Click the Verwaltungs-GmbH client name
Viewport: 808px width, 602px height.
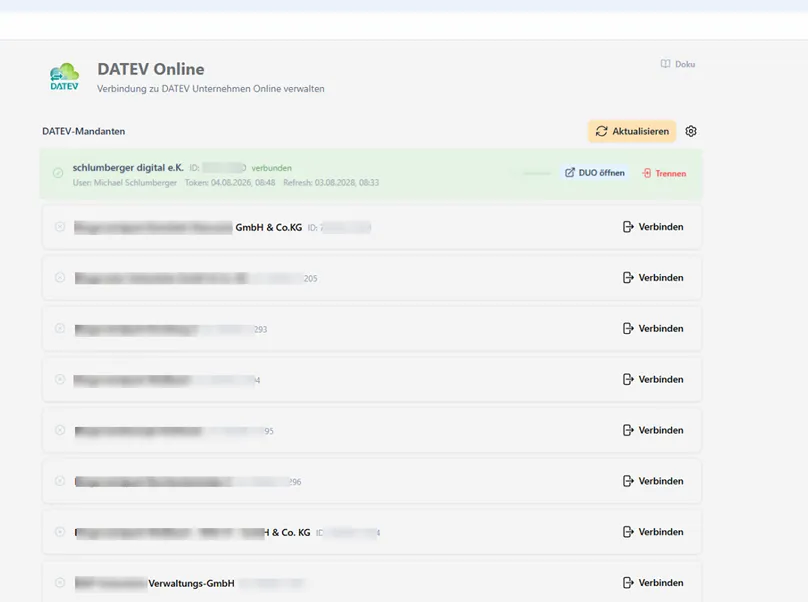click(191, 583)
